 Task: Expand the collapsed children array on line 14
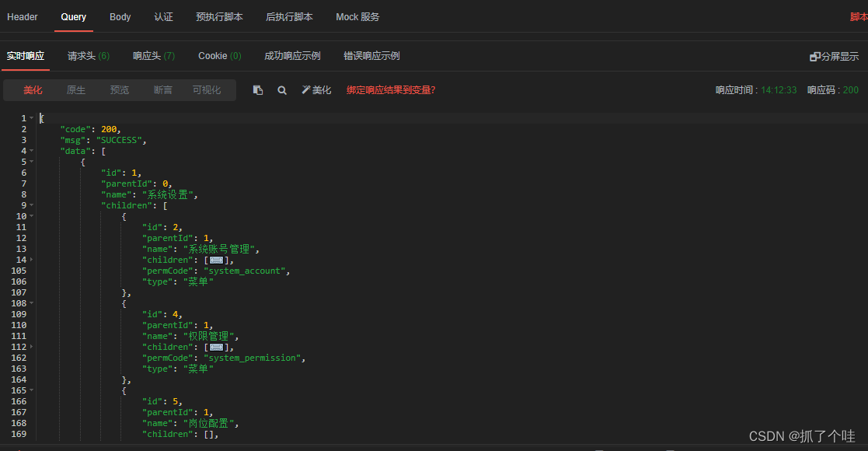(x=216, y=260)
